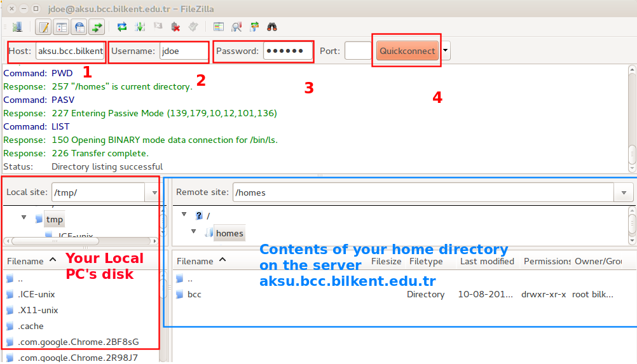
Task: Click the local tree horizontal scrollbar
Action: (55, 241)
